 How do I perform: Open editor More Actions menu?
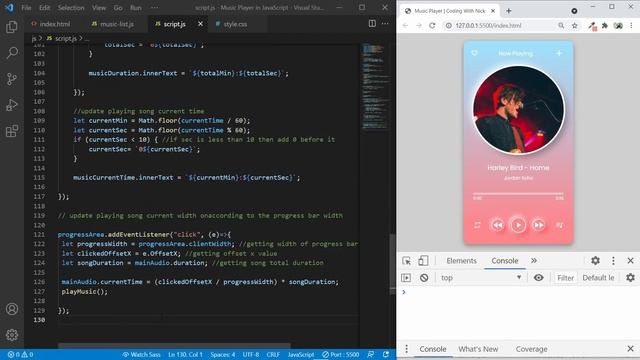click(x=385, y=24)
